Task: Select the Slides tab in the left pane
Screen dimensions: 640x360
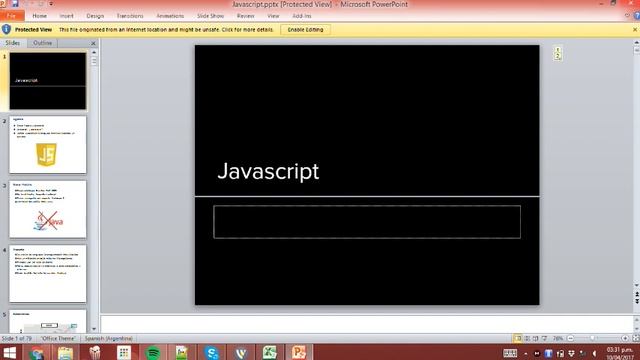Action: coord(13,43)
